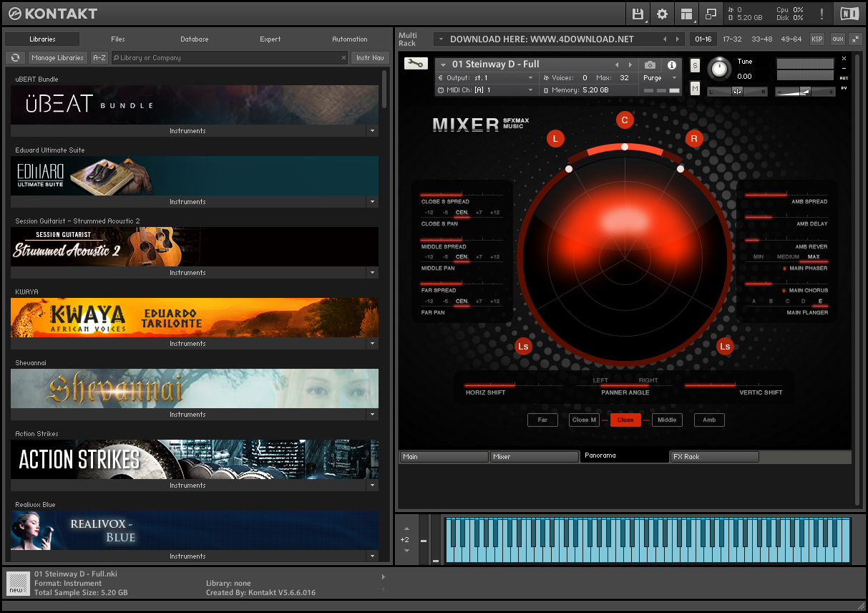
Task: Click the left Ls surround speaker marker
Action: (523, 347)
